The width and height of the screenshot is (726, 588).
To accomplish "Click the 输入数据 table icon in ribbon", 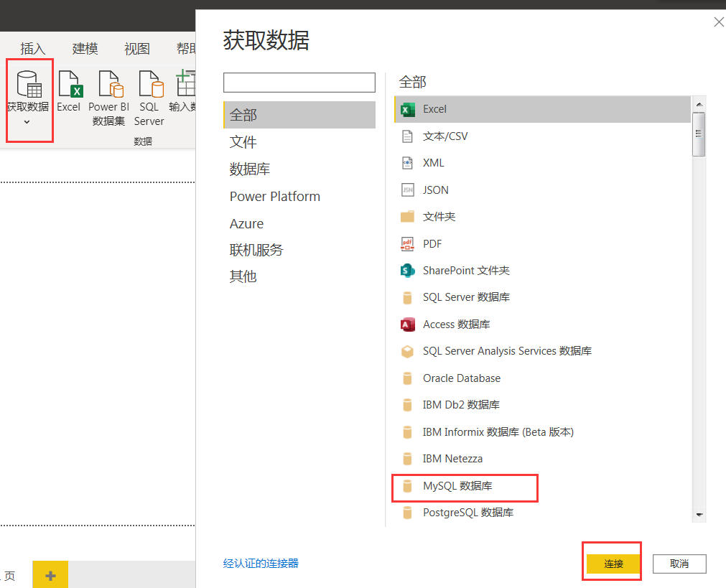I will pos(186,83).
